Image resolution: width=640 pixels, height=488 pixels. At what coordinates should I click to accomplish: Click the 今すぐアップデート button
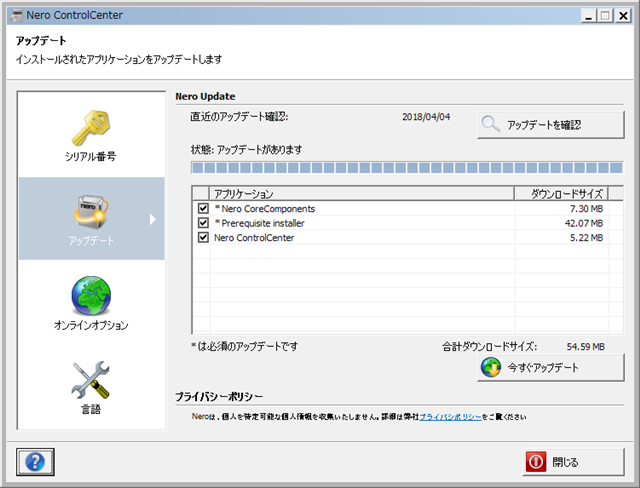click(551, 368)
